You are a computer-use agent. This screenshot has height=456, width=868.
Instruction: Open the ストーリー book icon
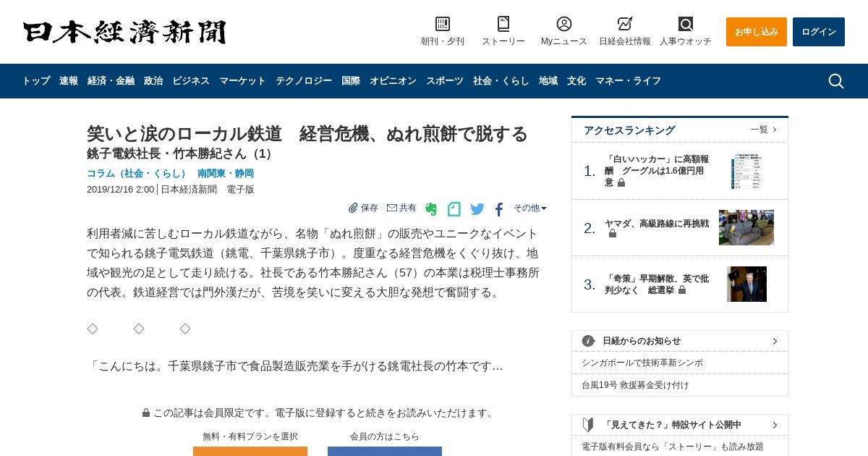(503, 24)
